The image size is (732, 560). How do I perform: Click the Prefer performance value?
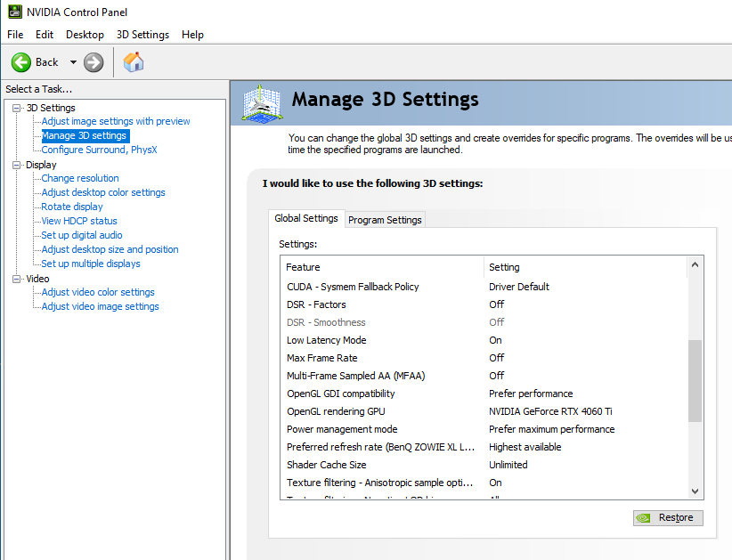coord(531,394)
